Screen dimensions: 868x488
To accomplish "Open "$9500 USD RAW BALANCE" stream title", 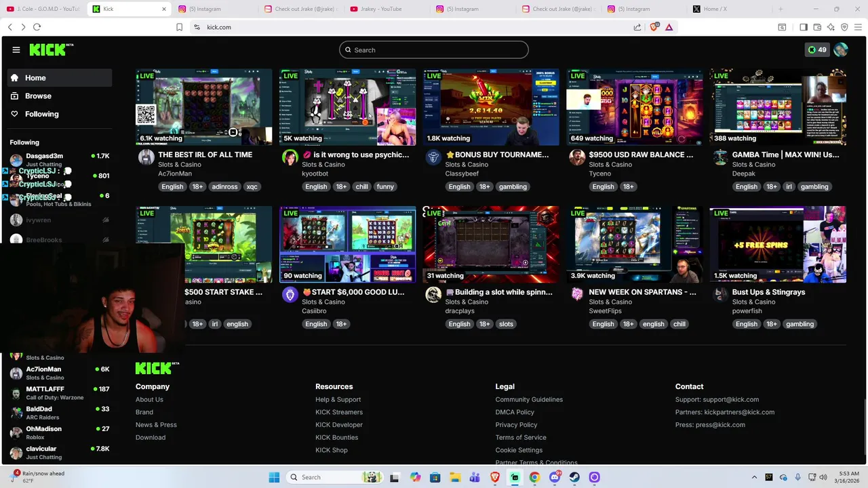I will coord(641,155).
